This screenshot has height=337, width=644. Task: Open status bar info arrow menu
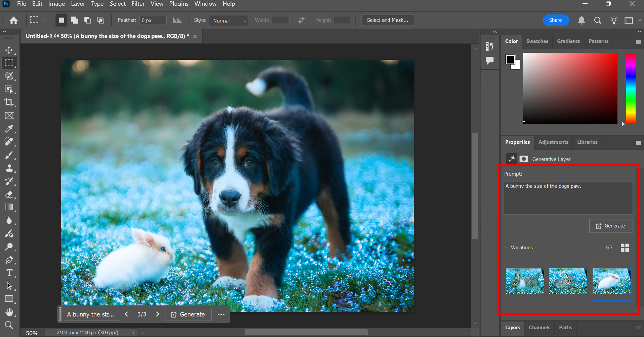[x=133, y=333]
